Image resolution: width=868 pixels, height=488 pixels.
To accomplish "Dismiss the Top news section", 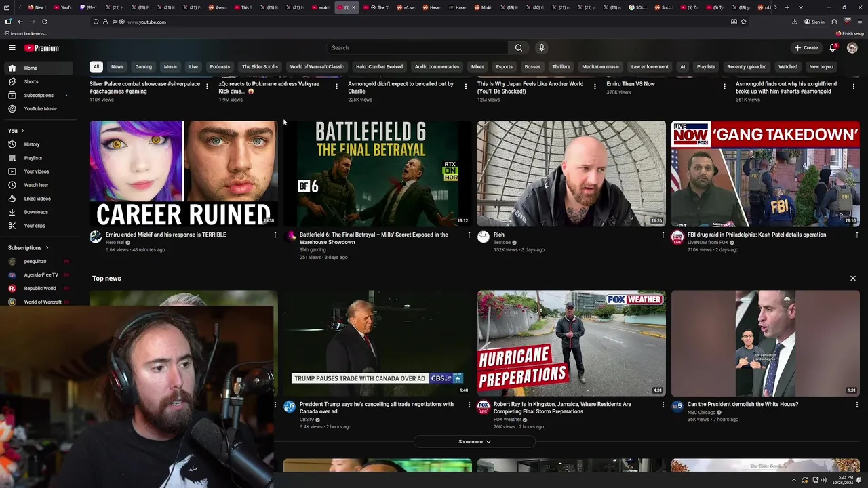I will (x=853, y=279).
